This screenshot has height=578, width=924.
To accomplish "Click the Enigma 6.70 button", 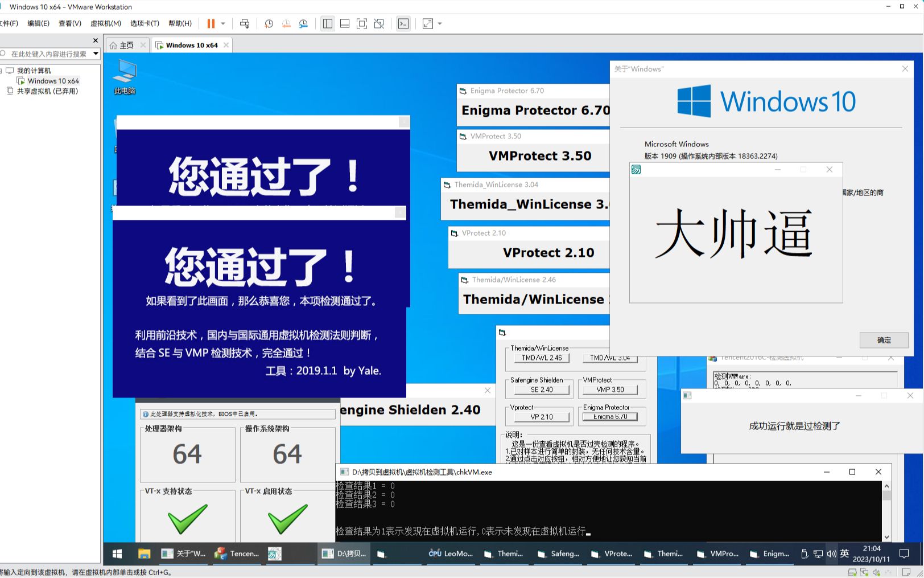I will [610, 417].
